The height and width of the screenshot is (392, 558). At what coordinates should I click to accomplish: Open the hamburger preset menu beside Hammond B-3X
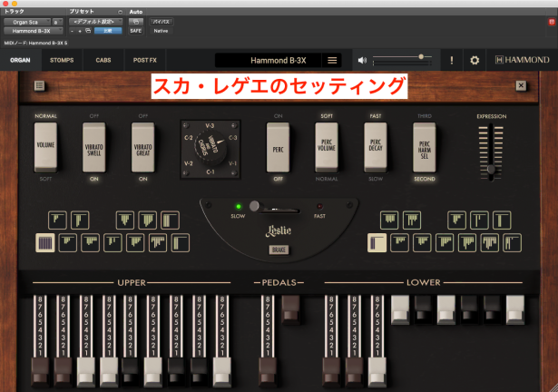(332, 61)
